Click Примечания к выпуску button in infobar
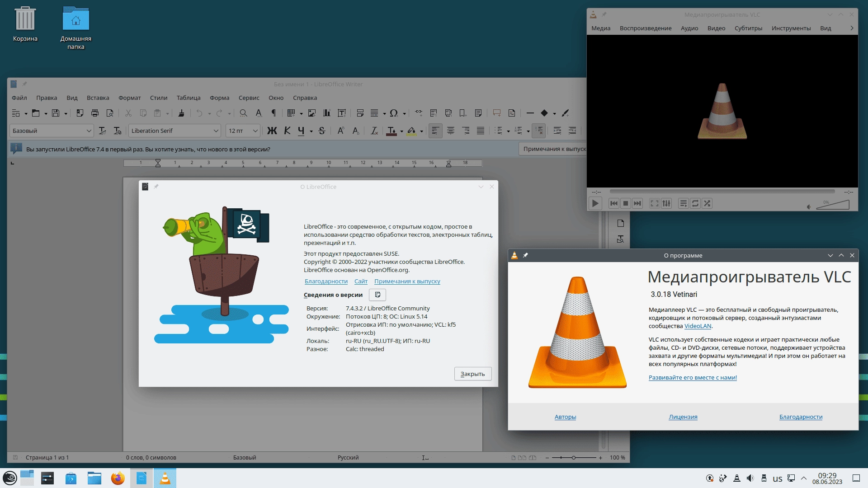The width and height of the screenshot is (868, 488). pyautogui.click(x=553, y=149)
